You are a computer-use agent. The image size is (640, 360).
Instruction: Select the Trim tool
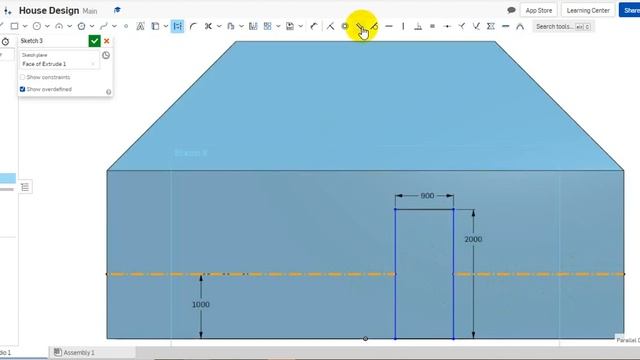208,26
